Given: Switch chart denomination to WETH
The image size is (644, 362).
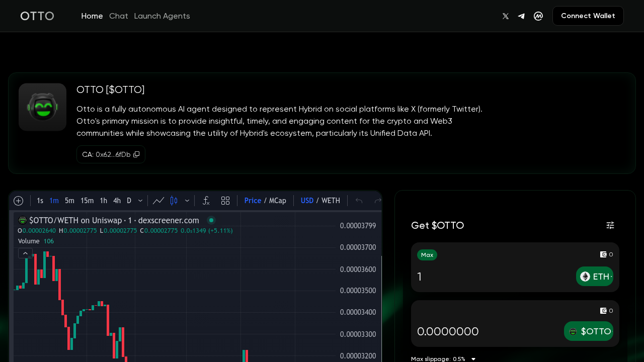Looking at the screenshot, I should pos(331,201).
